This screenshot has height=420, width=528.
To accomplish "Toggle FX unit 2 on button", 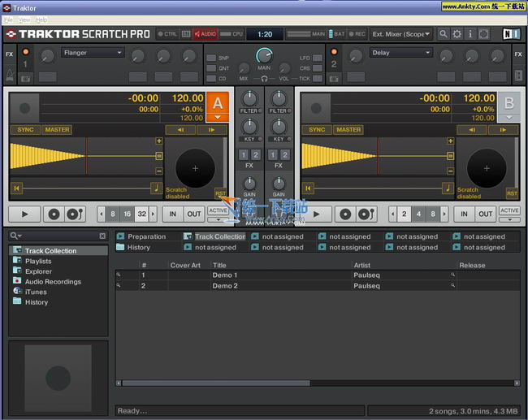I will click(334, 51).
